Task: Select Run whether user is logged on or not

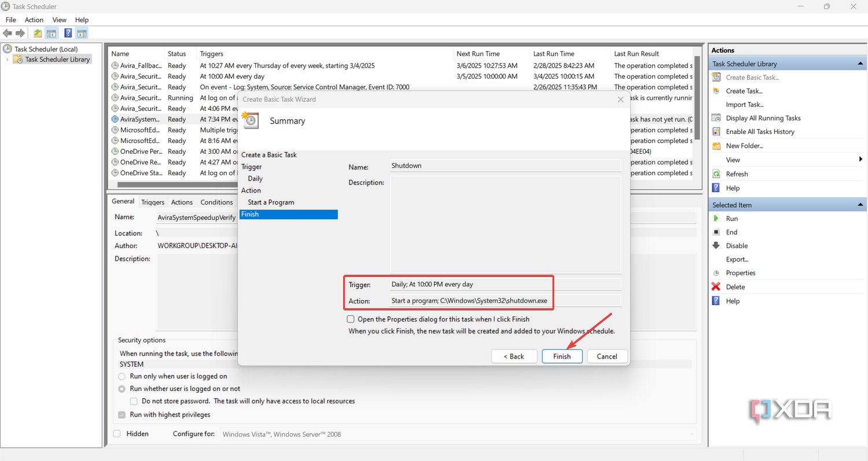Action: 122,389
